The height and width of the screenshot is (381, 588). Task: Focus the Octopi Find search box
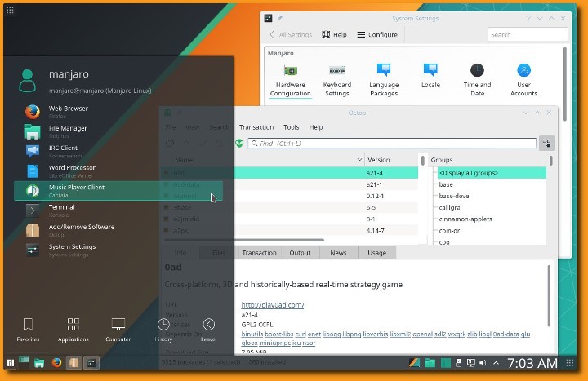[x=392, y=143]
